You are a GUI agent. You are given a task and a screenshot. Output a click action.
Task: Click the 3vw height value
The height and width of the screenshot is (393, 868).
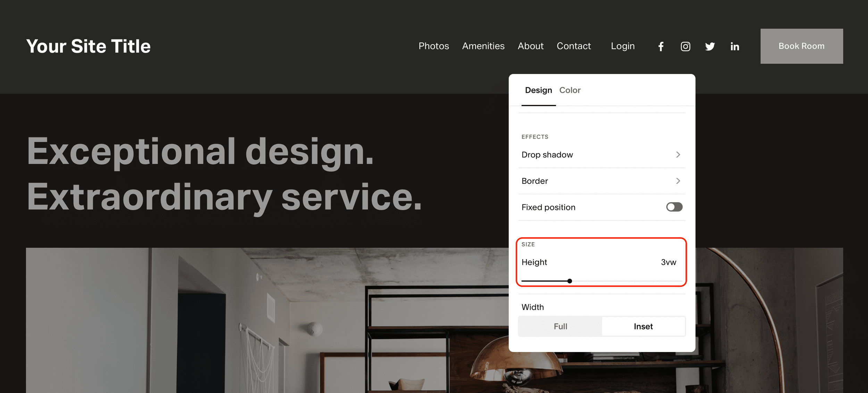pos(668,262)
